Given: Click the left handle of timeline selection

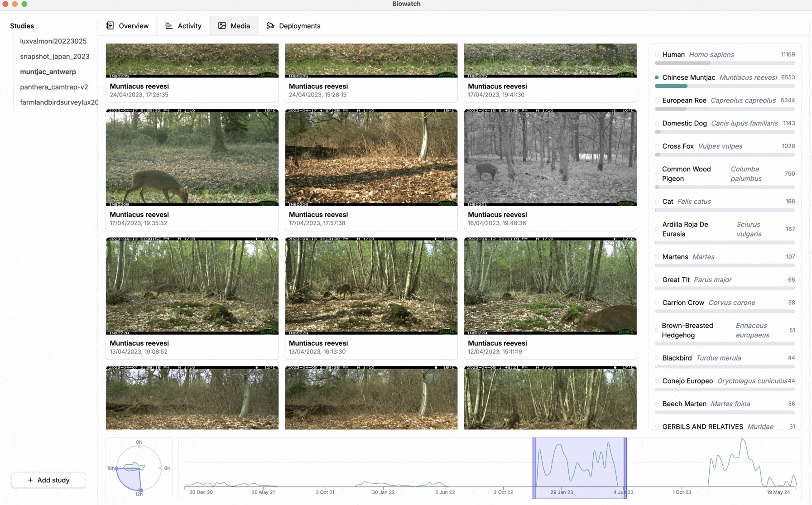Looking at the screenshot, I should point(534,468).
